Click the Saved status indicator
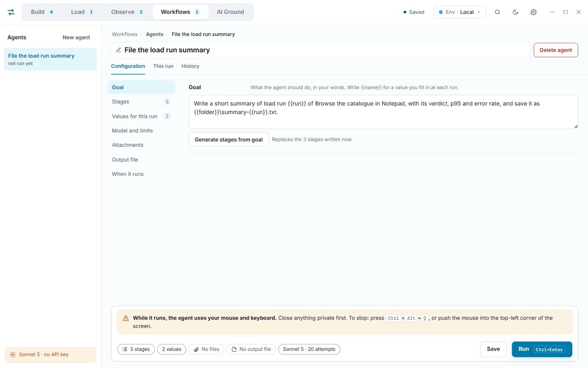This screenshot has height=368, width=588. (413, 12)
